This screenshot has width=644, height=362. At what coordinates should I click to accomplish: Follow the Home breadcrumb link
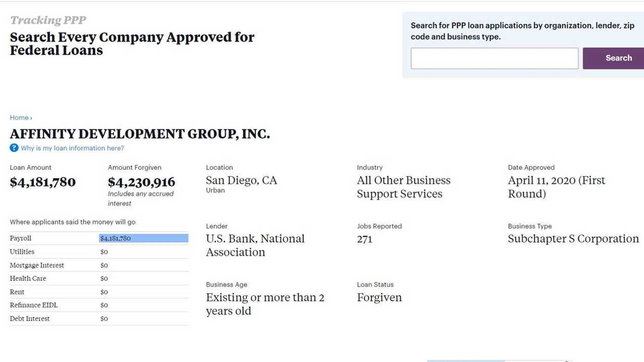click(x=19, y=117)
